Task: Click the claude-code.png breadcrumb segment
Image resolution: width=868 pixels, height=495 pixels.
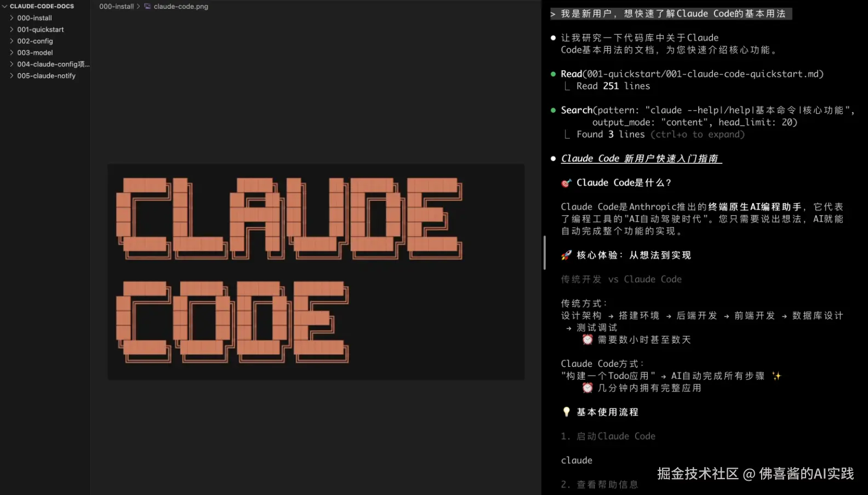Action: point(181,7)
